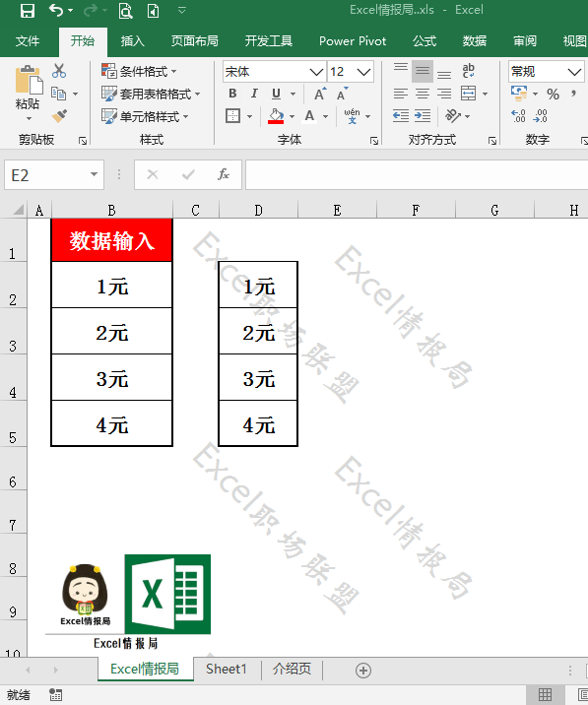The image size is (588, 705).
Task: Open the text orientation tool
Action: pyautogui.click(x=453, y=116)
